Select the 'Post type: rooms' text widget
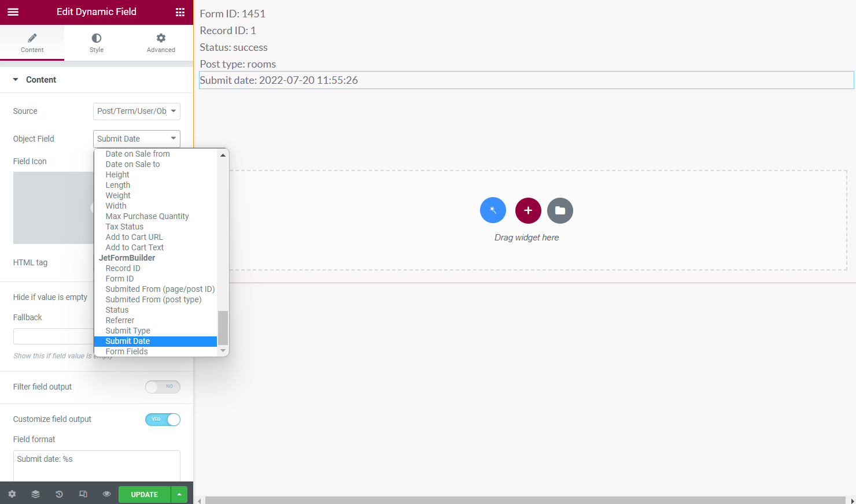Image resolution: width=856 pixels, height=504 pixels. [x=238, y=64]
